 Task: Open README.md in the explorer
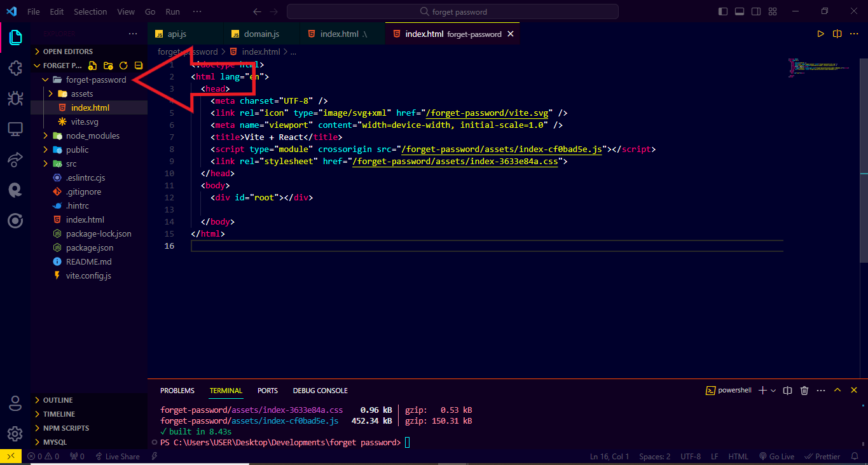click(89, 261)
